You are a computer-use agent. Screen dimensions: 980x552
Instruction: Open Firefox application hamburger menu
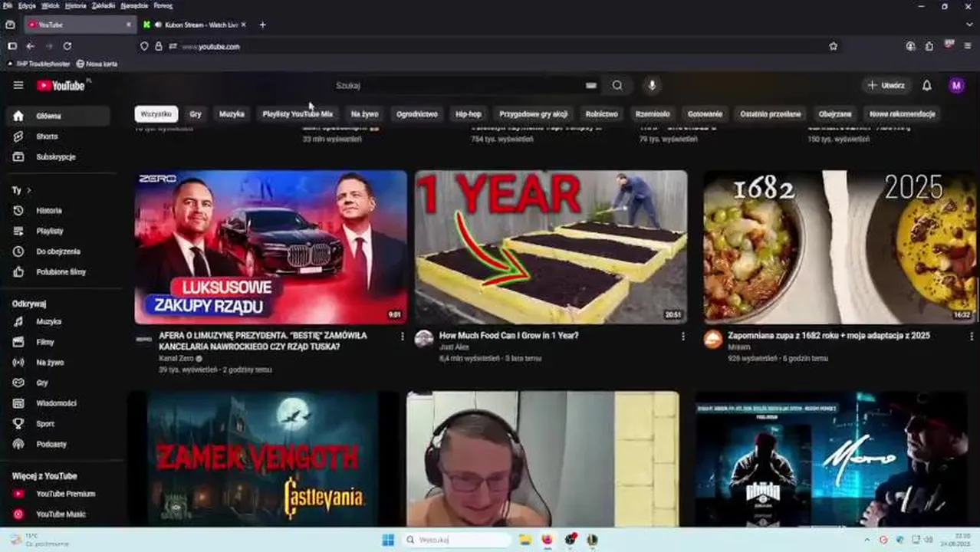pyautogui.click(x=968, y=46)
